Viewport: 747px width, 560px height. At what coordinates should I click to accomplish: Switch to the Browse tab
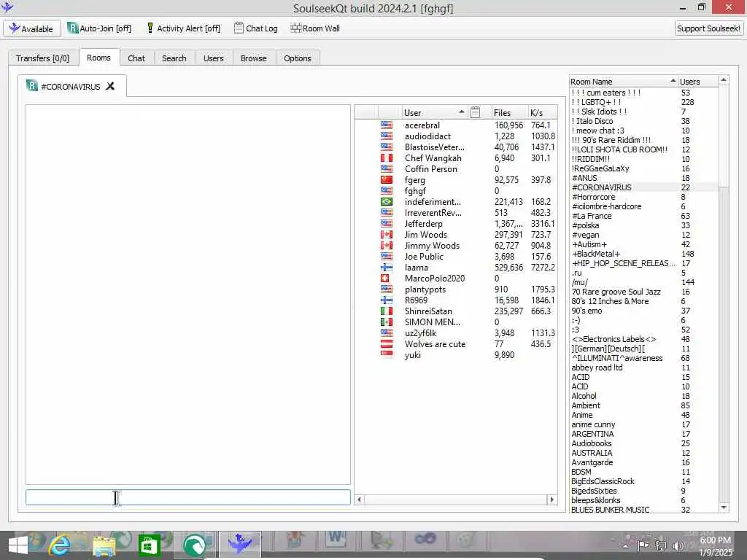[x=253, y=58]
